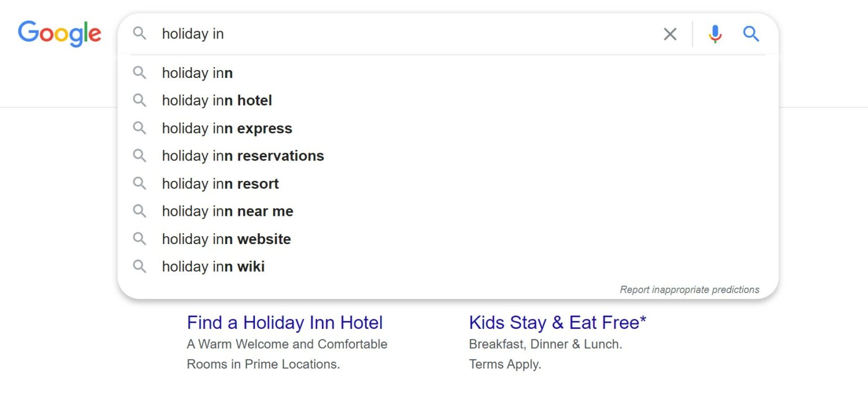The height and width of the screenshot is (396, 868).
Task: Click the search icon next to 'holiday inn hotel'
Action: [x=140, y=101]
